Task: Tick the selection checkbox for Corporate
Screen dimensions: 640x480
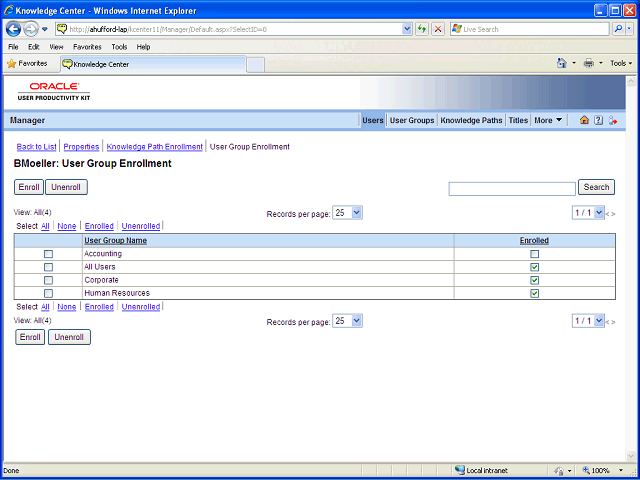Action: (x=49, y=280)
